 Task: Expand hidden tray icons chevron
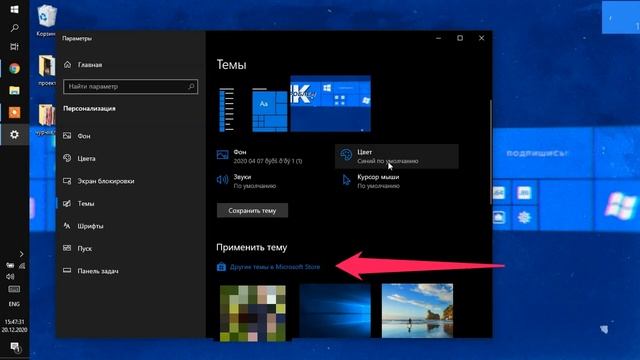pyautogui.click(x=21, y=254)
